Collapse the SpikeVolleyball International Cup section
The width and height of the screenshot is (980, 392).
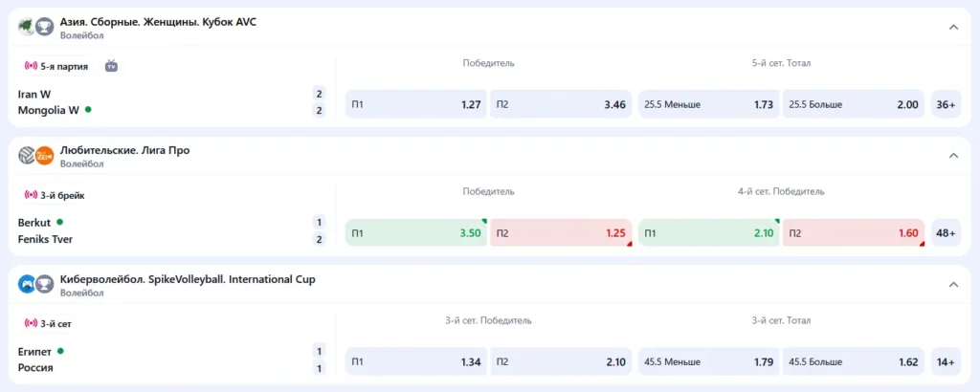[x=953, y=284]
